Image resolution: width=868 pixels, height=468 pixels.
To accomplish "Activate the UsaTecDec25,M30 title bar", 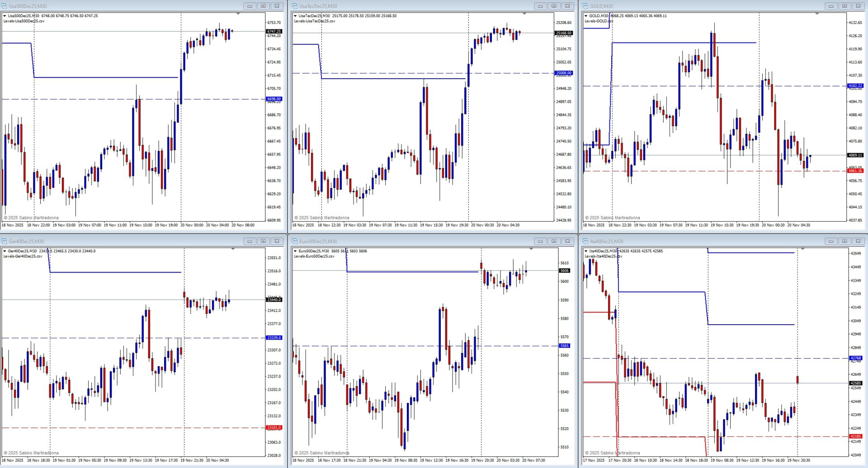I will pyautogui.click(x=407, y=6).
